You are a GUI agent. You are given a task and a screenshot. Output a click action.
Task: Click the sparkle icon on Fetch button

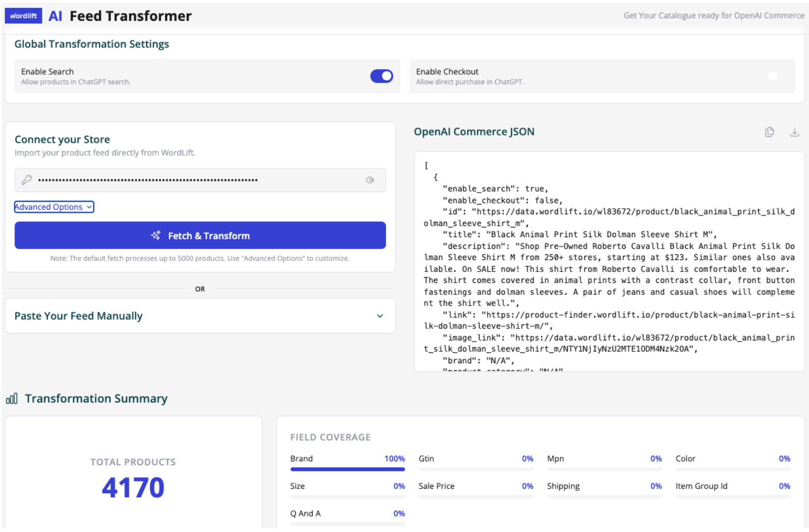coord(156,236)
